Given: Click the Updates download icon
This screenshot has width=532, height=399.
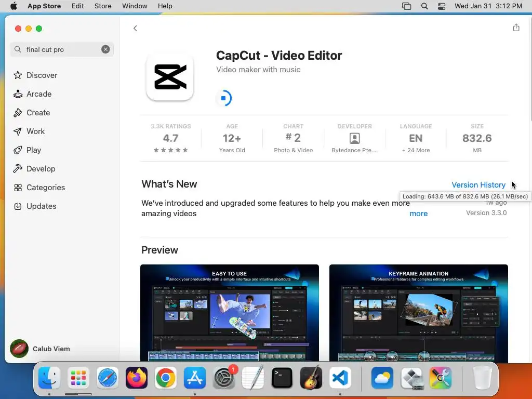Looking at the screenshot, I should pyautogui.click(x=18, y=206).
